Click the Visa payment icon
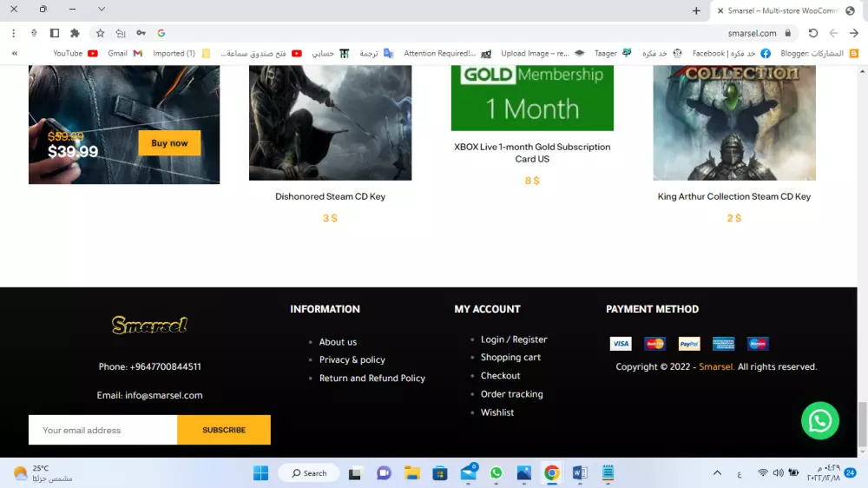The height and width of the screenshot is (488, 868). (621, 344)
